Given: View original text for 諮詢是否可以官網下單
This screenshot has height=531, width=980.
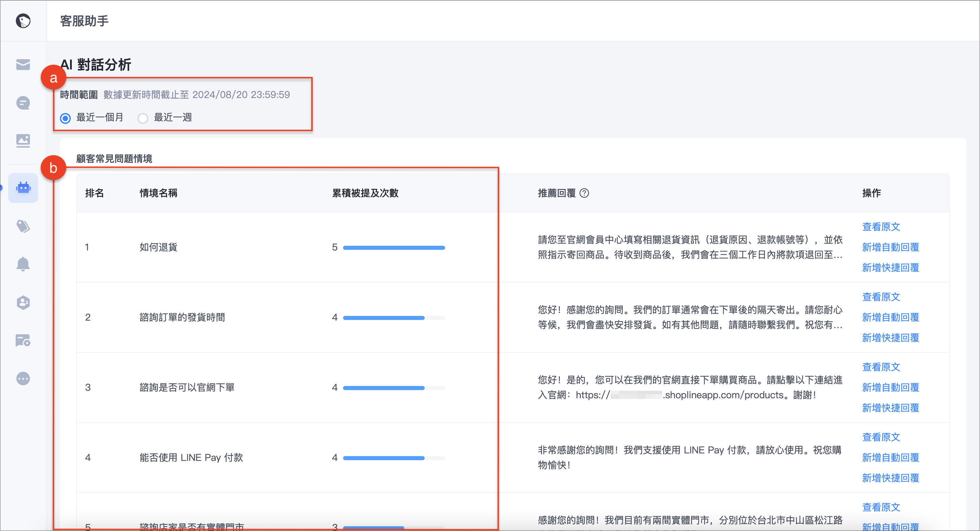Looking at the screenshot, I should [x=881, y=367].
